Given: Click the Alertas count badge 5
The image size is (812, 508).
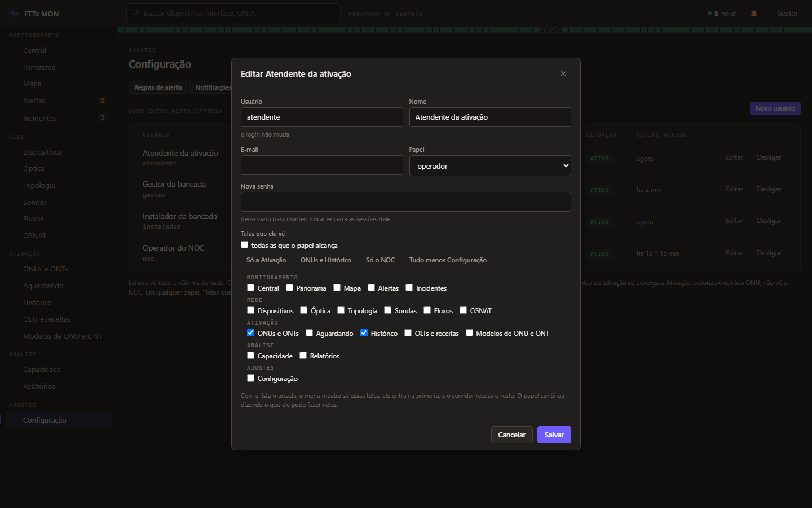Looking at the screenshot, I should click(x=103, y=100).
